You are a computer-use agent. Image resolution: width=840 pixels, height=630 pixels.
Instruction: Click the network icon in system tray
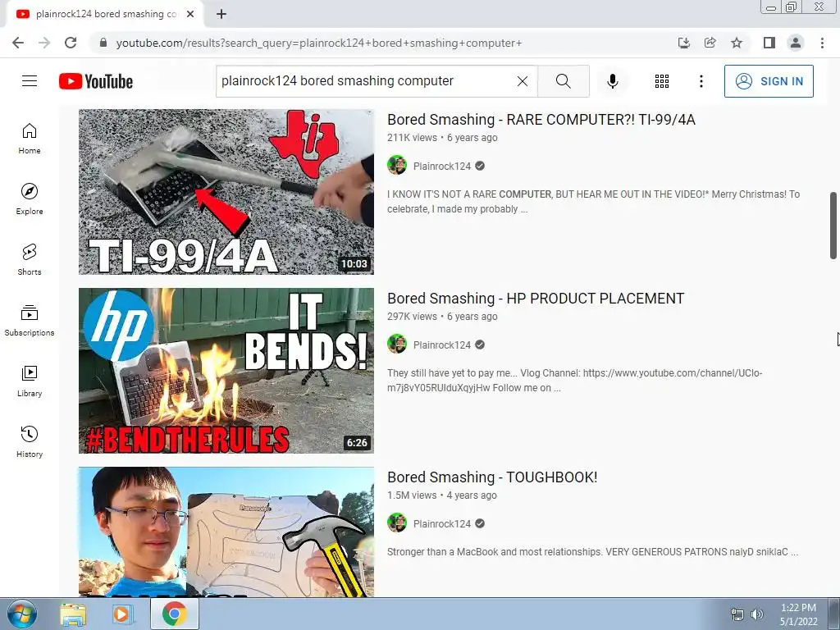[737, 614]
